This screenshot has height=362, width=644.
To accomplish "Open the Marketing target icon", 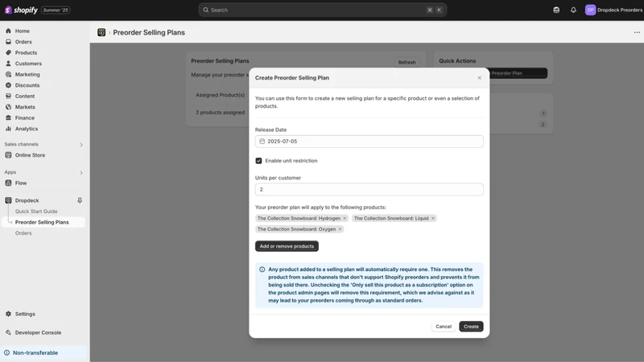I will click(8, 74).
